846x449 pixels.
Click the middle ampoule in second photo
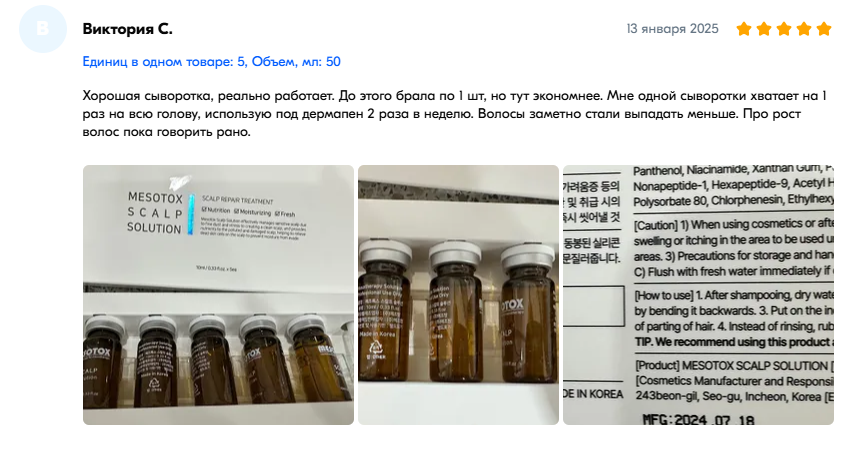(x=456, y=311)
